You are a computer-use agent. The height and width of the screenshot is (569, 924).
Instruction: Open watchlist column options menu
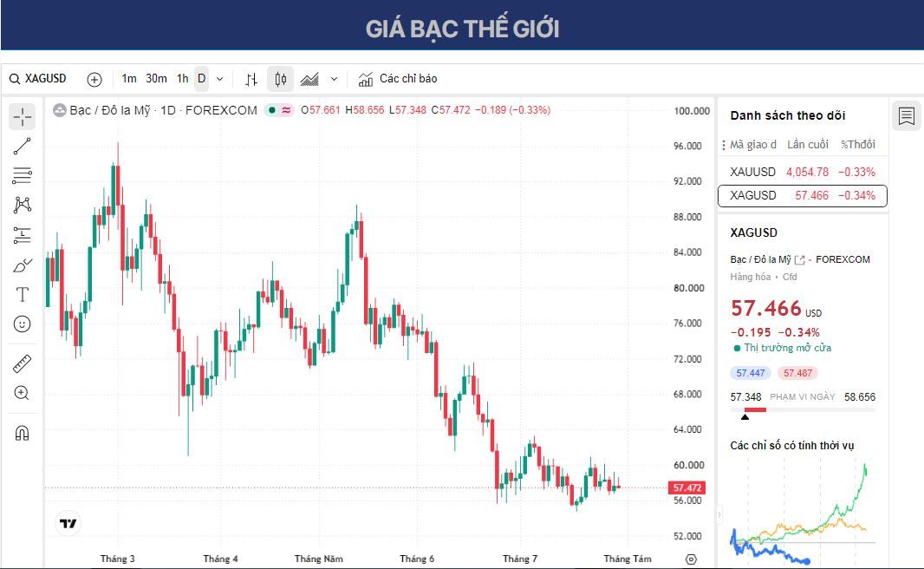tap(724, 145)
